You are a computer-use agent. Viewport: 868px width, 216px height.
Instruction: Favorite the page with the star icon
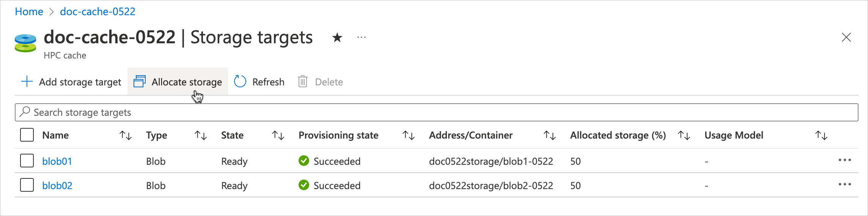[337, 38]
